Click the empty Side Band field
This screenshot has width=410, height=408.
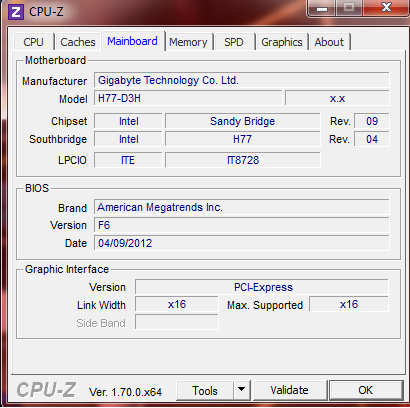177,322
